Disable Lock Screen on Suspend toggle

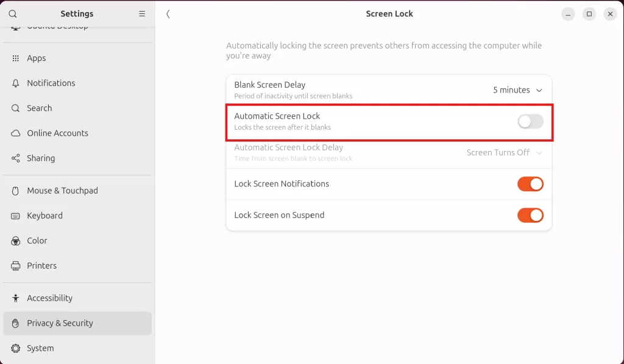(x=530, y=215)
